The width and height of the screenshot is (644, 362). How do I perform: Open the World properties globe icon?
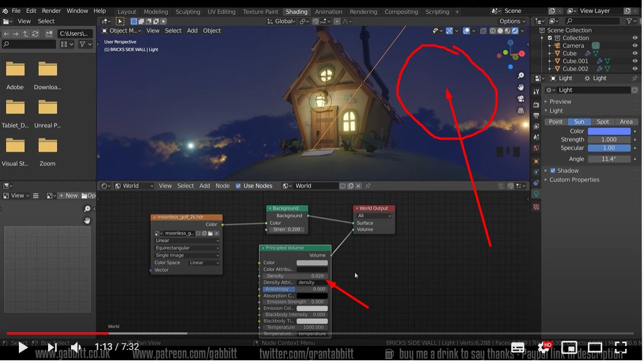coord(536,148)
